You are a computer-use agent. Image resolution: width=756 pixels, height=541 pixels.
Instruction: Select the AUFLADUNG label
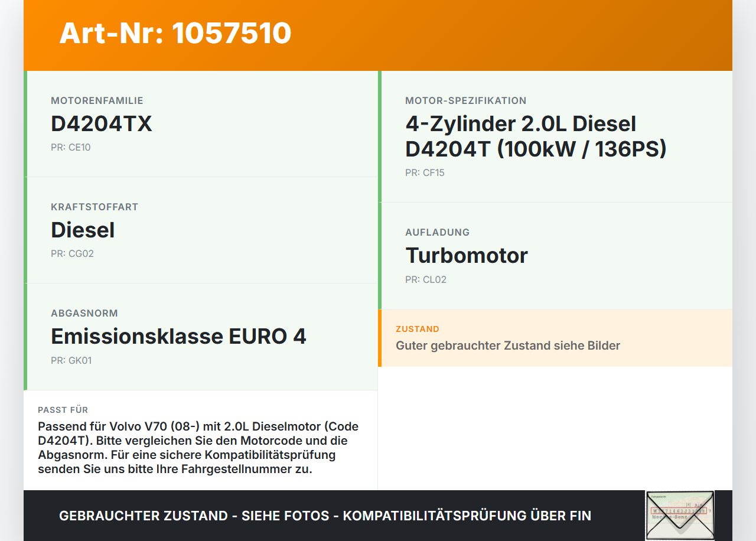437,233
